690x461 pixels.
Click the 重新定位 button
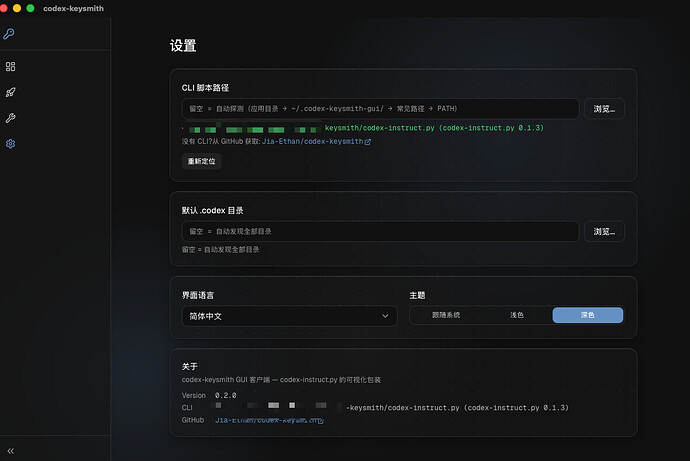pyautogui.click(x=202, y=161)
